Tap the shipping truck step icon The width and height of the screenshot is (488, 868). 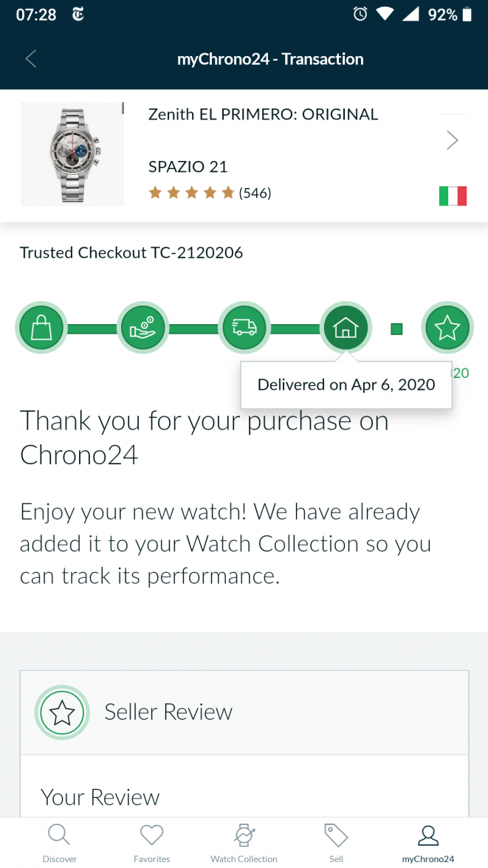tap(244, 328)
